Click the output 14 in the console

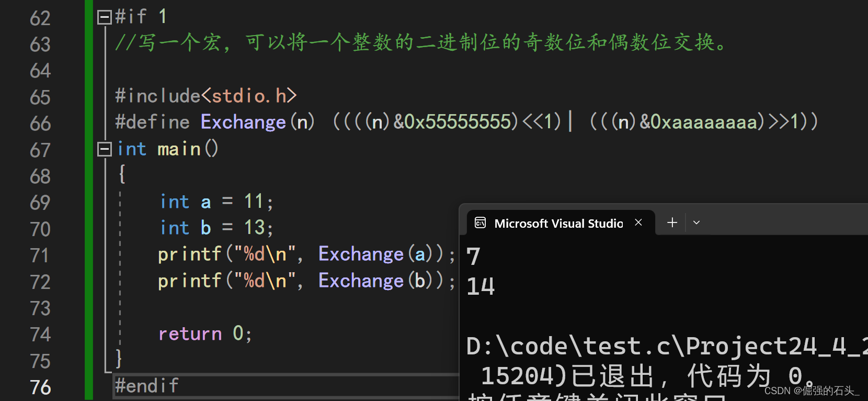pyautogui.click(x=481, y=287)
